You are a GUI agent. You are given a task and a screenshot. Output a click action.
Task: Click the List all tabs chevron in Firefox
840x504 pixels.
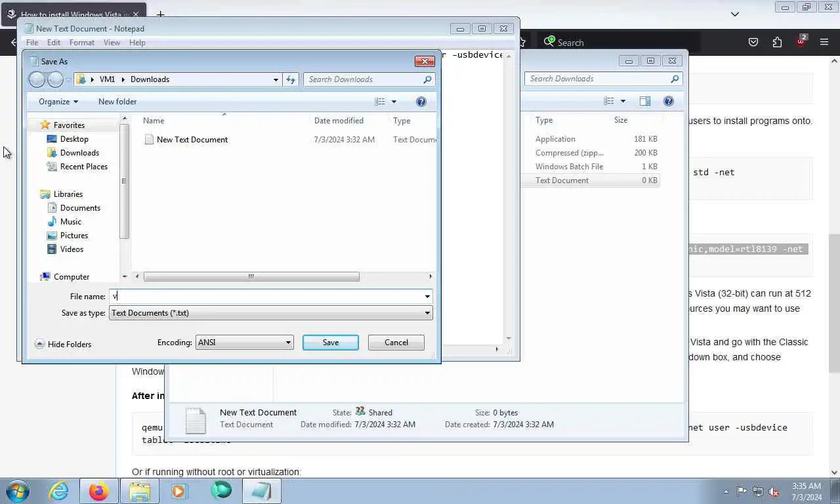(735, 14)
